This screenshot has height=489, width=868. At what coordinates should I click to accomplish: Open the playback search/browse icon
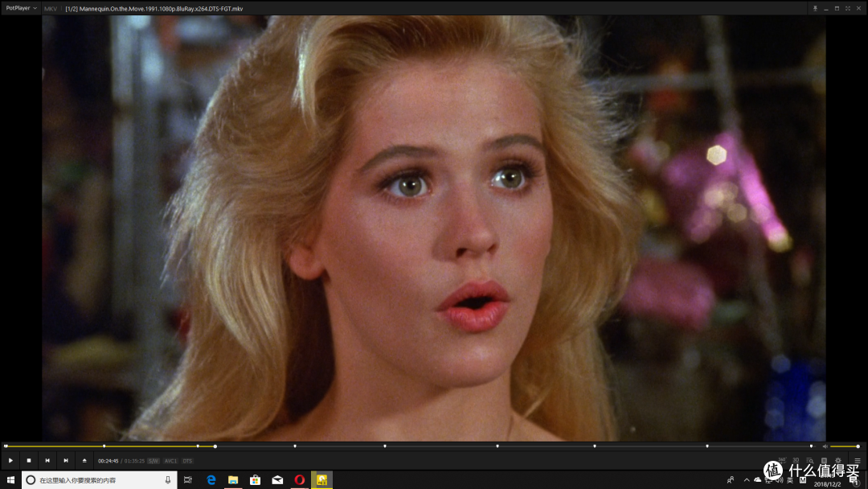point(810,460)
